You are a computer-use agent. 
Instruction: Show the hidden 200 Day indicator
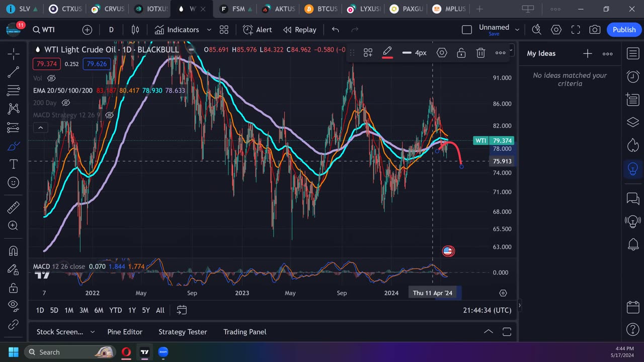65,103
